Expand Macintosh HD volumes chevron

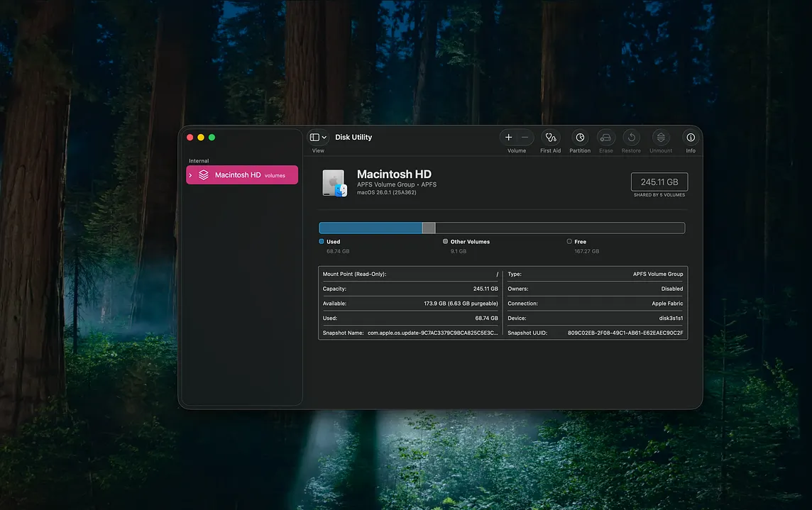[190, 175]
